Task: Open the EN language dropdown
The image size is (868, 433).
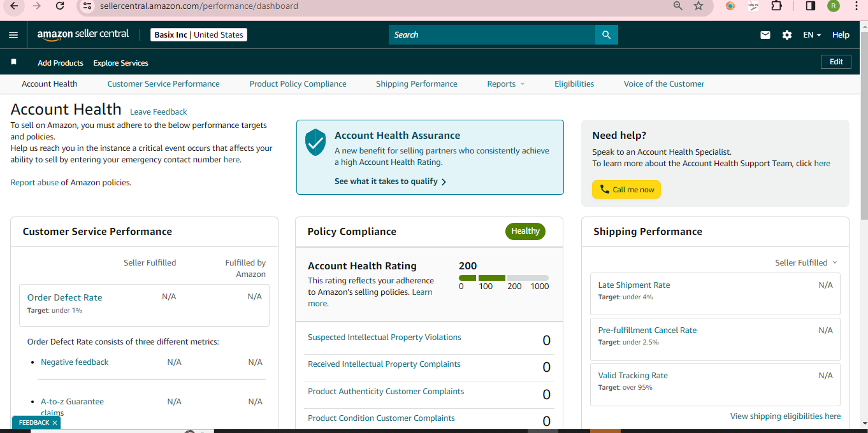Action: click(812, 35)
